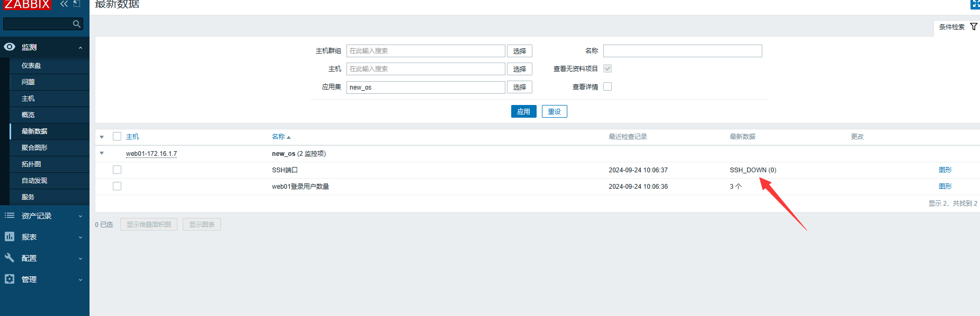Click the eye icon for 监测
This screenshot has height=316, width=980.
pyautogui.click(x=10, y=47)
